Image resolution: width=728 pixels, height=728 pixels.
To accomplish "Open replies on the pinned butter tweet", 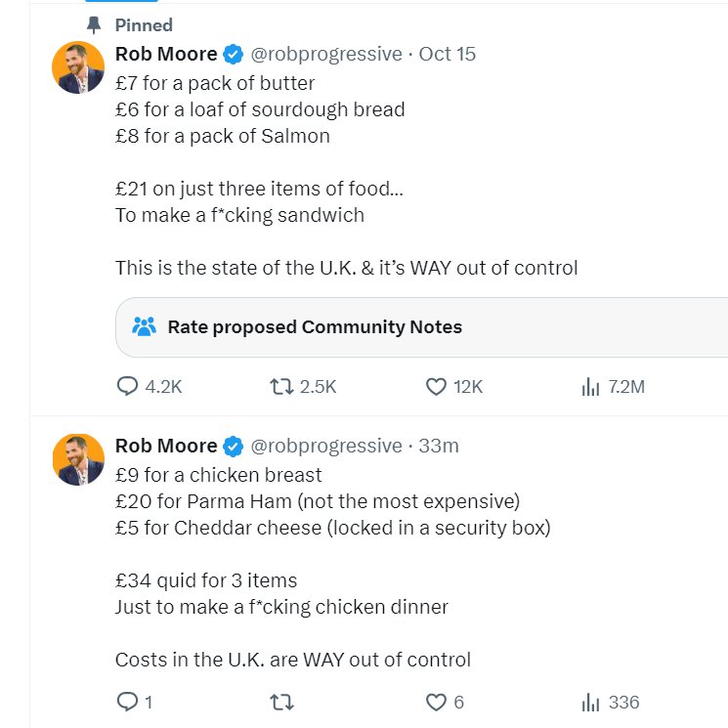I will click(x=150, y=386).
